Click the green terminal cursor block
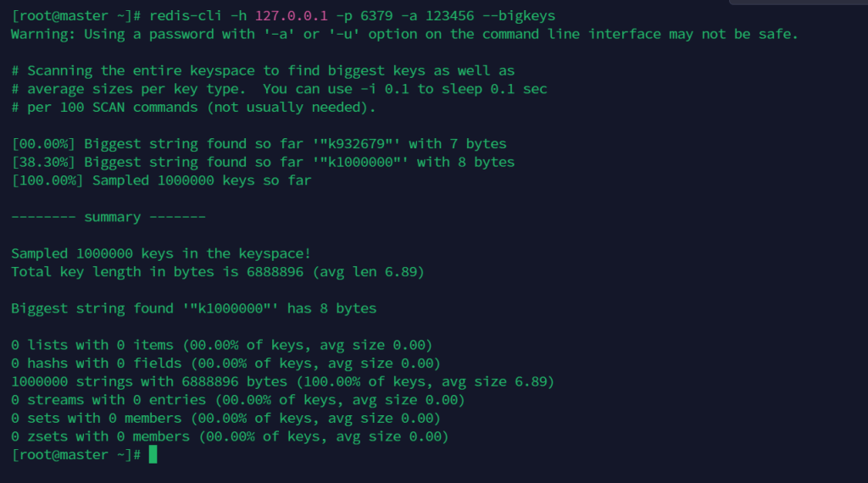Viewport: 868px width, 483px height. (x=153, y=455)
